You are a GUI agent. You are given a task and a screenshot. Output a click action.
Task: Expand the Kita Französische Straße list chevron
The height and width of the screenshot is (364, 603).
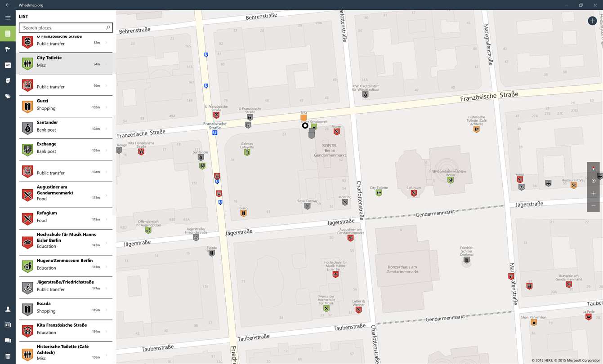[107, 331]
